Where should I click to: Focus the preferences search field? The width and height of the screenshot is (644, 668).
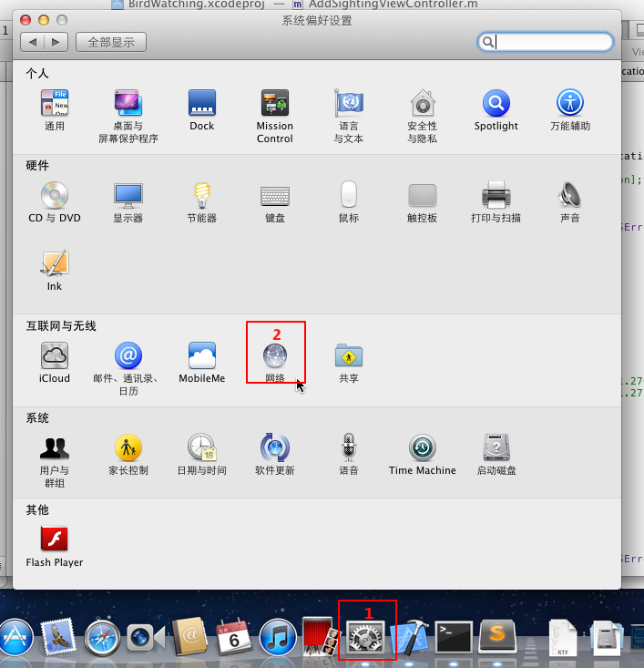546,42
